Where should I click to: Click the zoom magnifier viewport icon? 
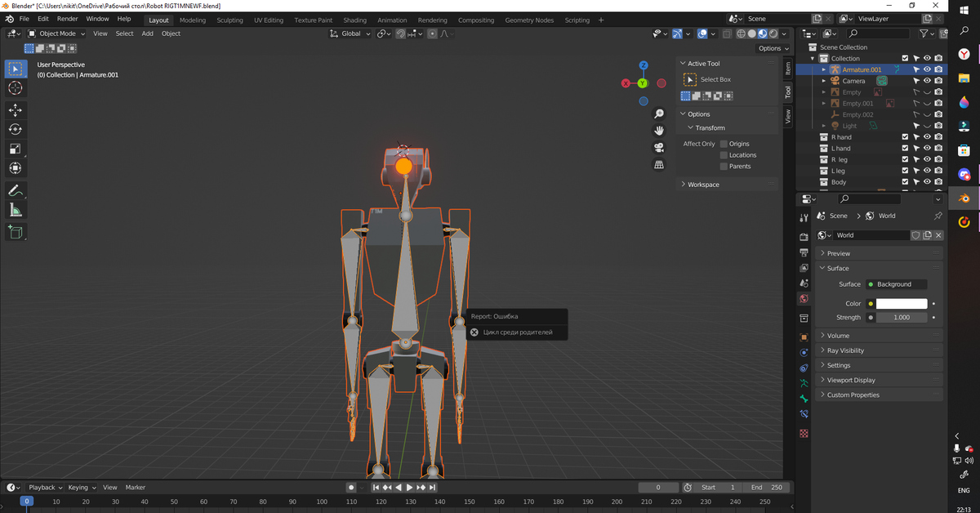[659, 114]
